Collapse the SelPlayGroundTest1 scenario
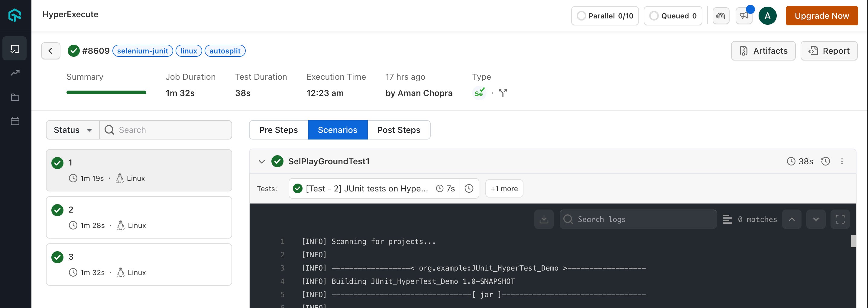Screen dimensions: 868x308 coord(262,162)
